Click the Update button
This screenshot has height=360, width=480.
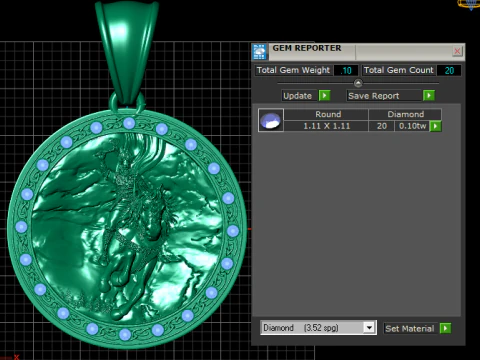point(299,96)
